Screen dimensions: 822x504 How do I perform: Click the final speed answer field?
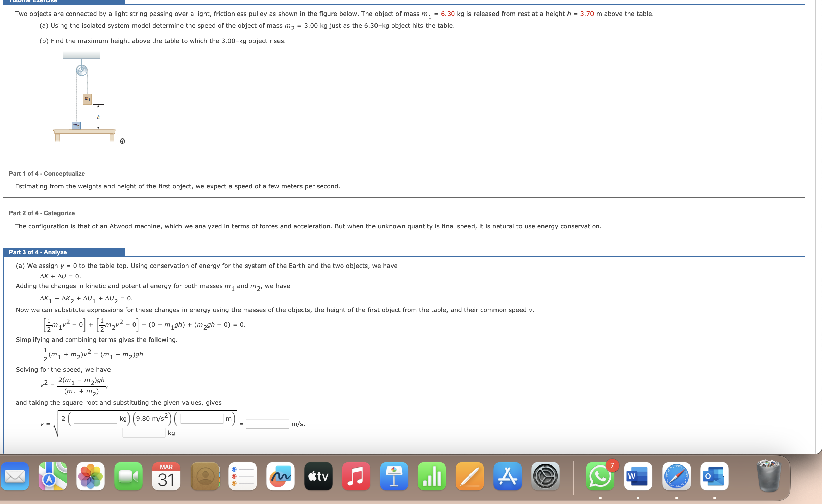click(x=267, y=424)
